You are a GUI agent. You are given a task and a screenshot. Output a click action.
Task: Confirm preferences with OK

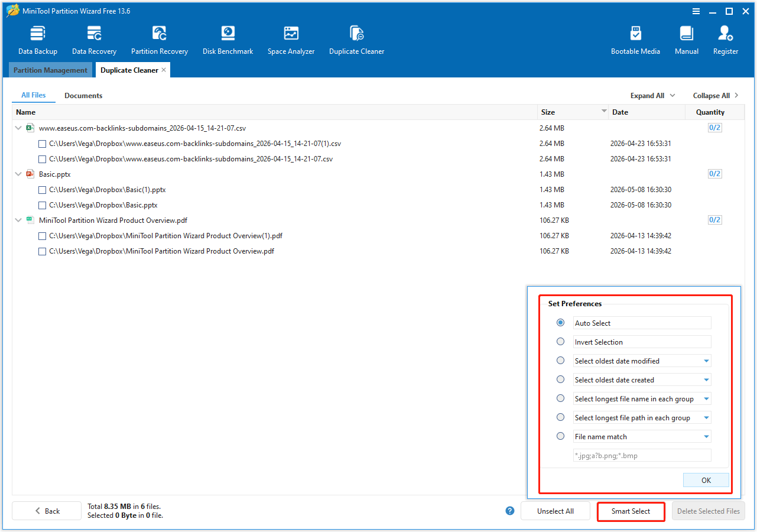coord(706,480)
